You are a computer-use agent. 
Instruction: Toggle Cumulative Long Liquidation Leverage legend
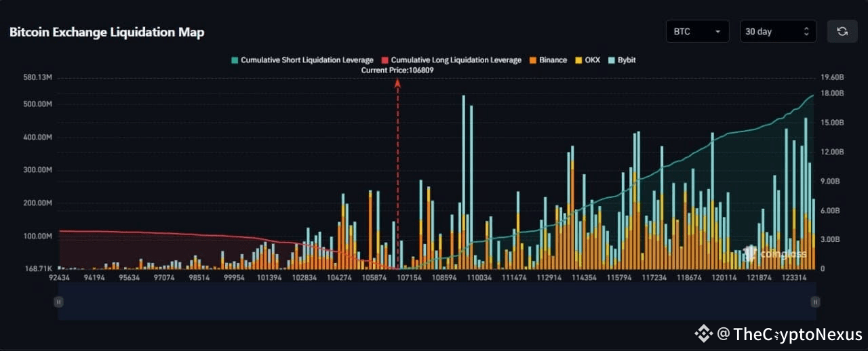click(452, 60)
